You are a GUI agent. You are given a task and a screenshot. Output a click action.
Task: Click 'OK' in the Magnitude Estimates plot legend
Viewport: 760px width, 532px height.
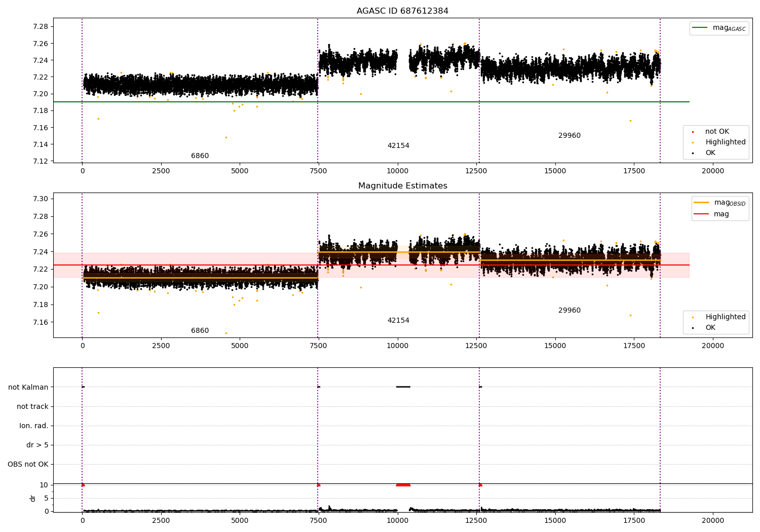(x=710, y=328)
